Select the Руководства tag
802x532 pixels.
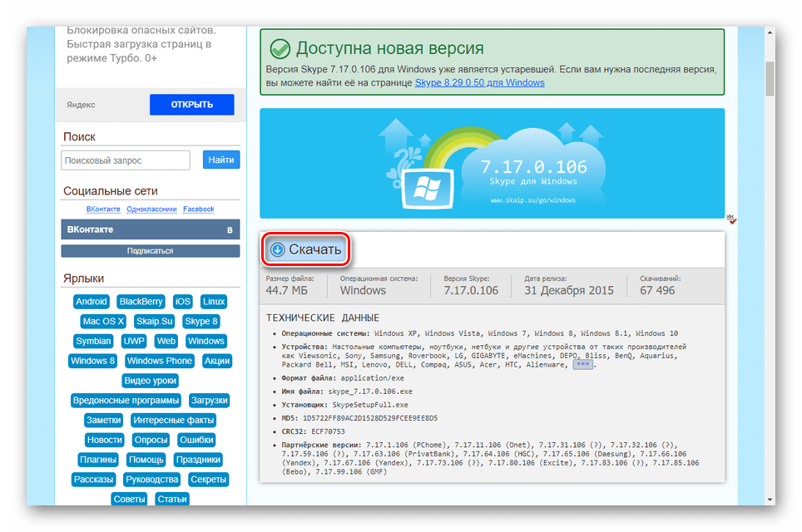click(152, 480)
